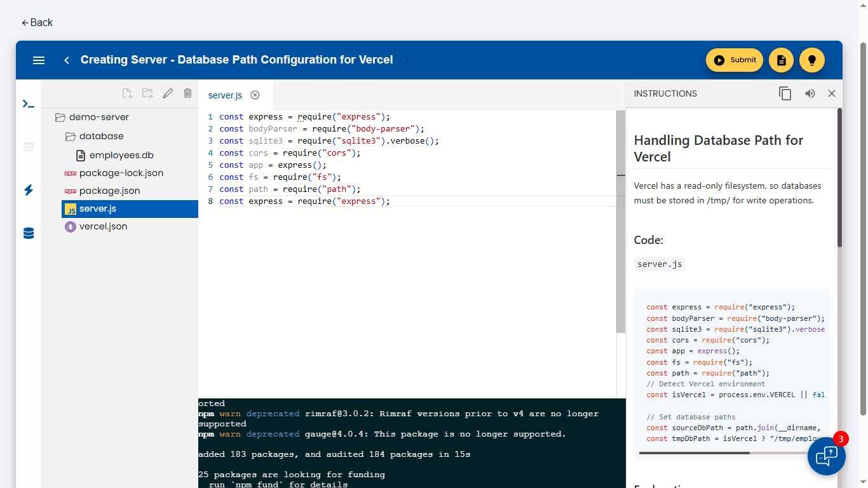Image resolution: width=868 pixels, height=488 pixels.
Task: Switch to the server.js editor tab
Action: (225, 95)
